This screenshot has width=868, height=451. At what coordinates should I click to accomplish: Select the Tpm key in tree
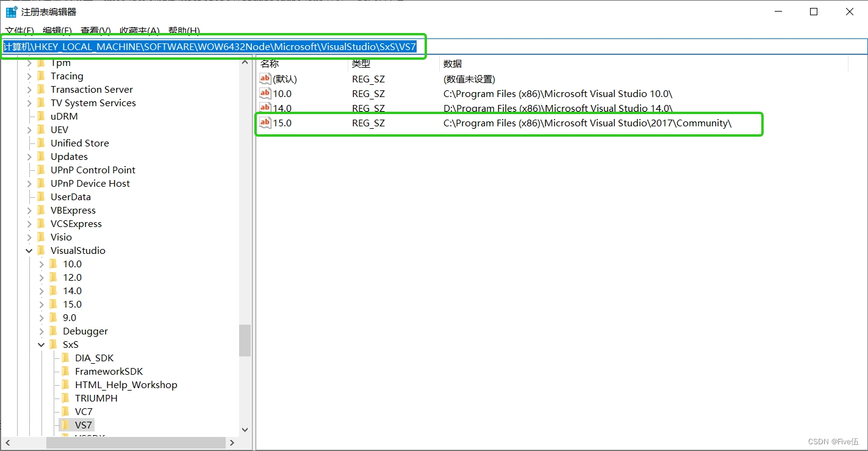click(60, 63)
